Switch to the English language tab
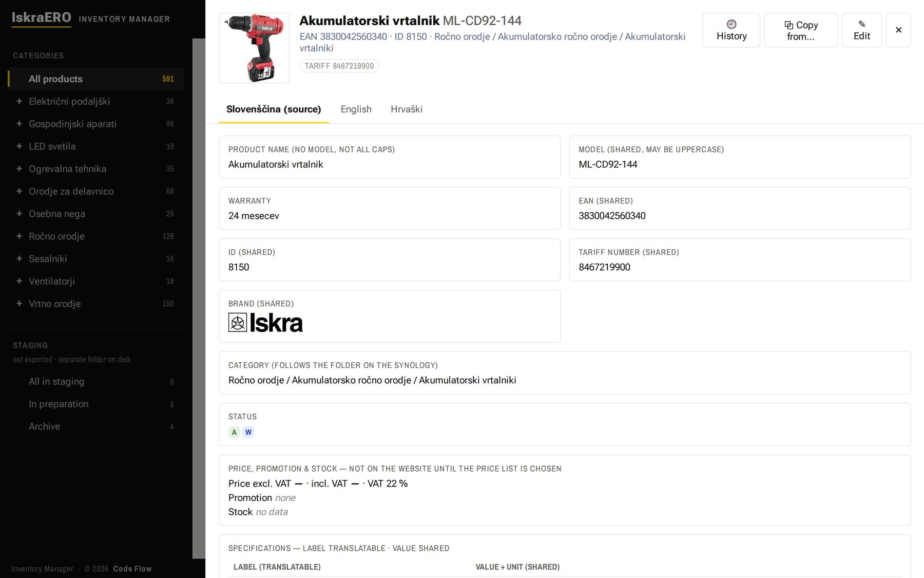924x578 pixels. point(356,109)
